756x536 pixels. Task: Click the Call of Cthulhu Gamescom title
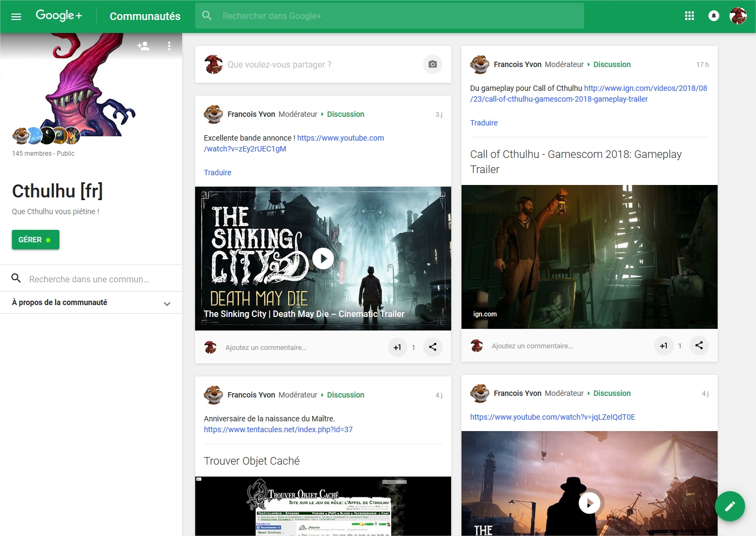coord(576,162)
